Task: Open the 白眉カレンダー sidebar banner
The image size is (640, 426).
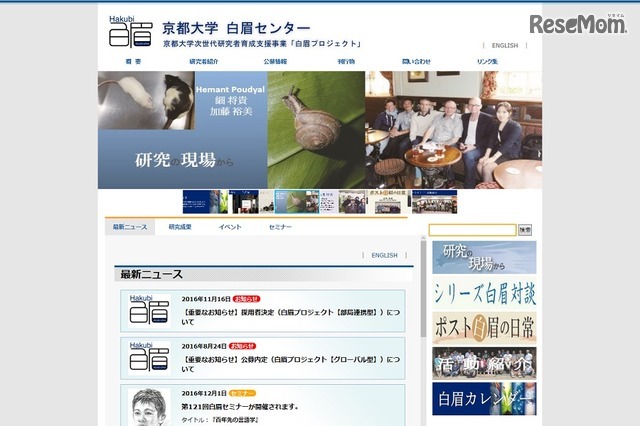Action: coord(484,399)
